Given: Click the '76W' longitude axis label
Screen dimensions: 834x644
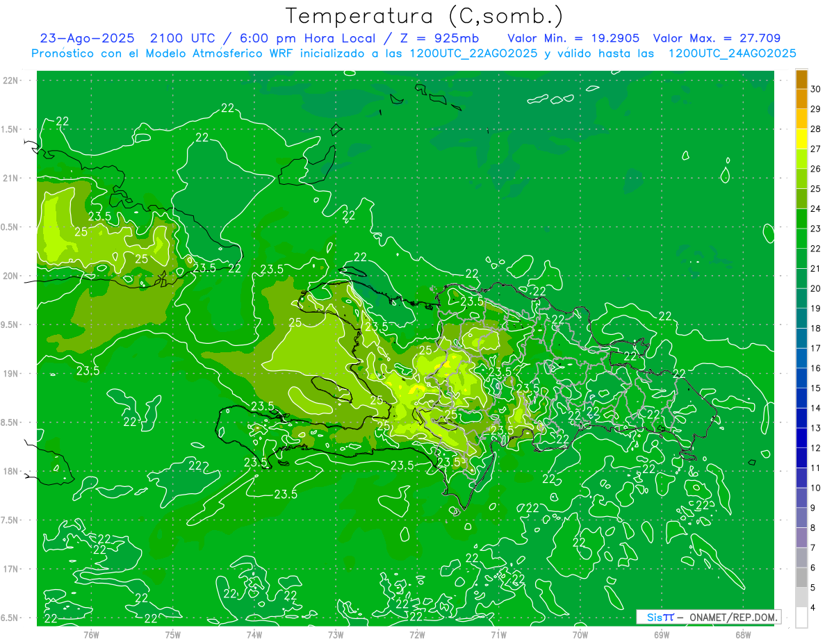Looking at the screenshot, I should click(91, 634).
